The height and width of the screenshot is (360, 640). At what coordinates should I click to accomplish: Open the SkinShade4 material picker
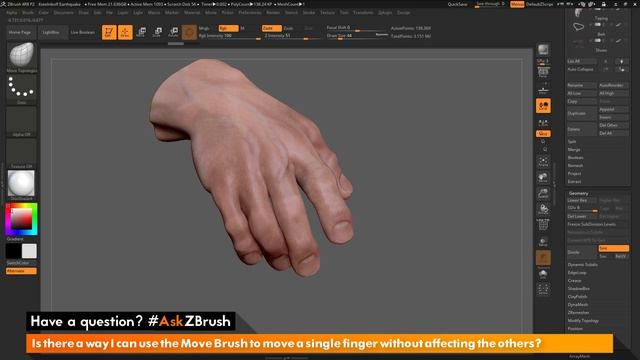pyautogui.click(x=22, y=184)
